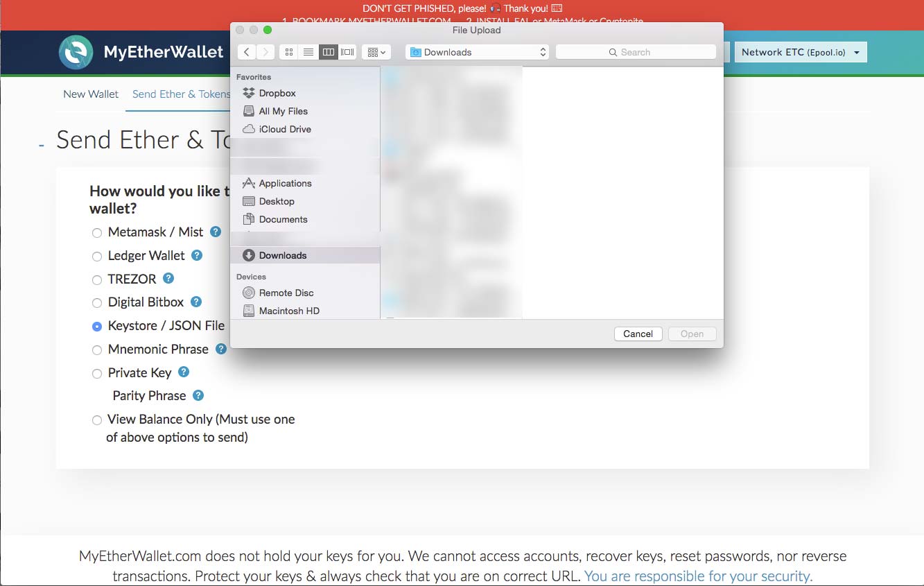Click the Open button in dialog
The width and height of the screenshot is (924, 586).
(x=692, y=334)
